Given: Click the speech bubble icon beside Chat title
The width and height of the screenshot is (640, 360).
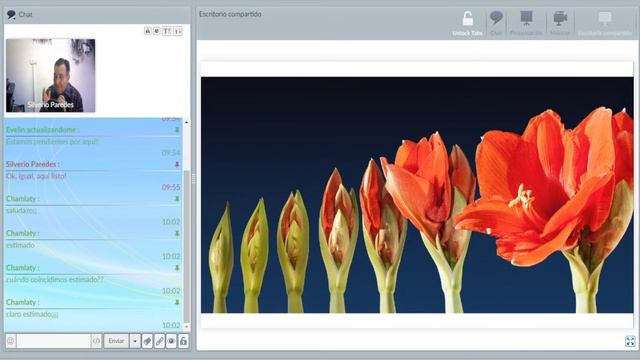Looking at the screenshot, I should coord(11,15).
